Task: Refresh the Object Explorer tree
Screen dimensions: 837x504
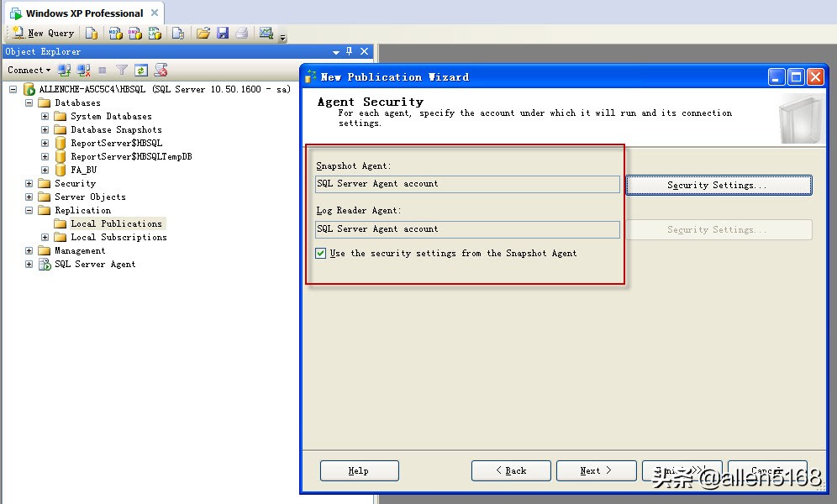Action: (x=139, y=70)
